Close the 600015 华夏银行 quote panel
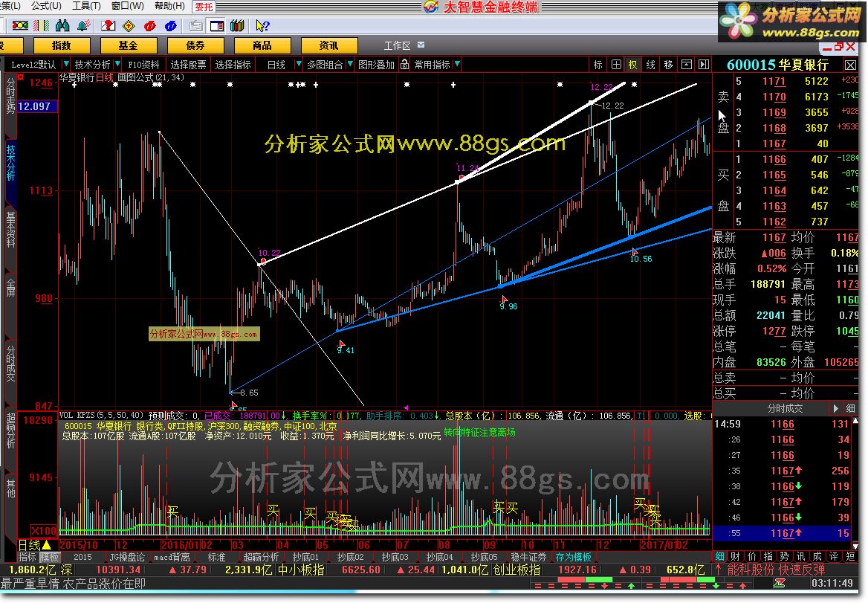Image resolution: width=868 pixels, height=603 pixels. coord(850,65)
